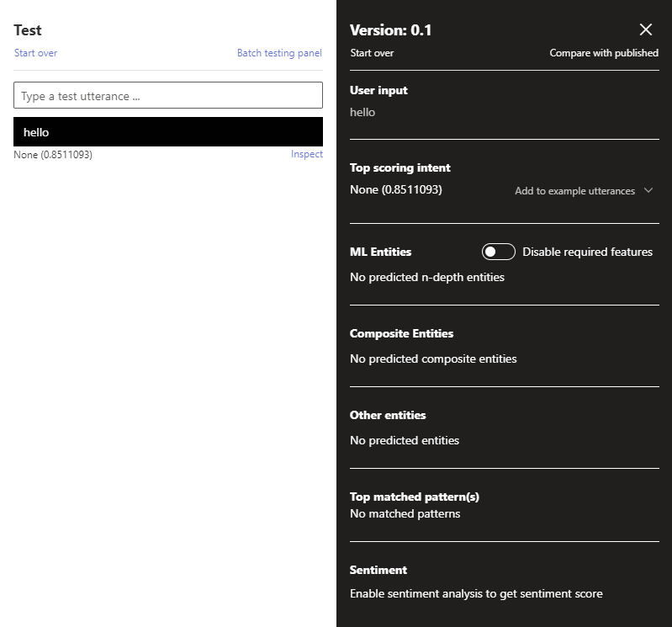The image size is (672, 627).
Task: Close the Version 0.1 inspection panel
Action: (646, 30)
